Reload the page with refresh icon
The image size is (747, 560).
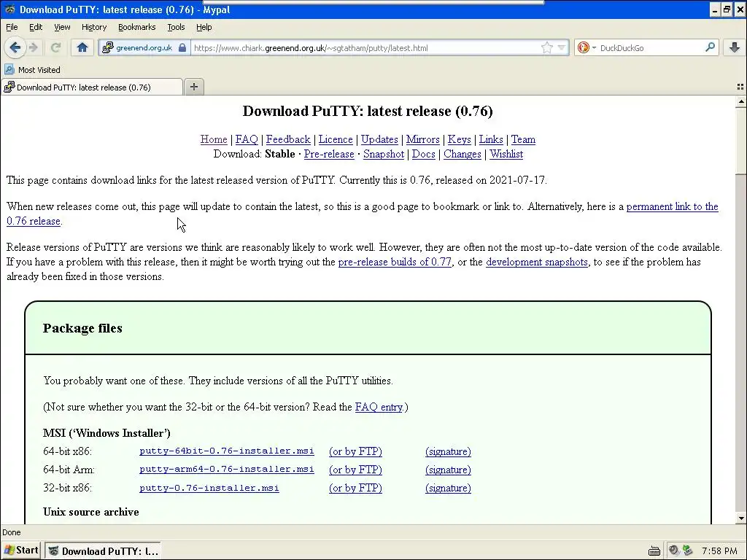[x=55, y=47]
